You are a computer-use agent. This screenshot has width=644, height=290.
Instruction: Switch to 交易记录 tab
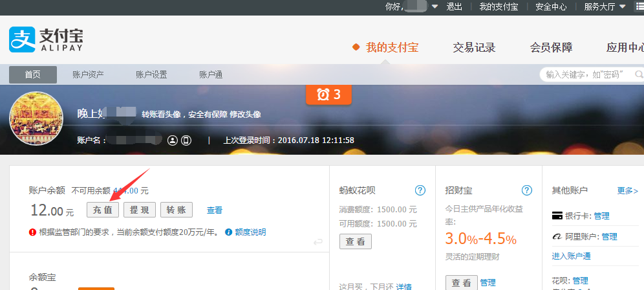(474, 47)
